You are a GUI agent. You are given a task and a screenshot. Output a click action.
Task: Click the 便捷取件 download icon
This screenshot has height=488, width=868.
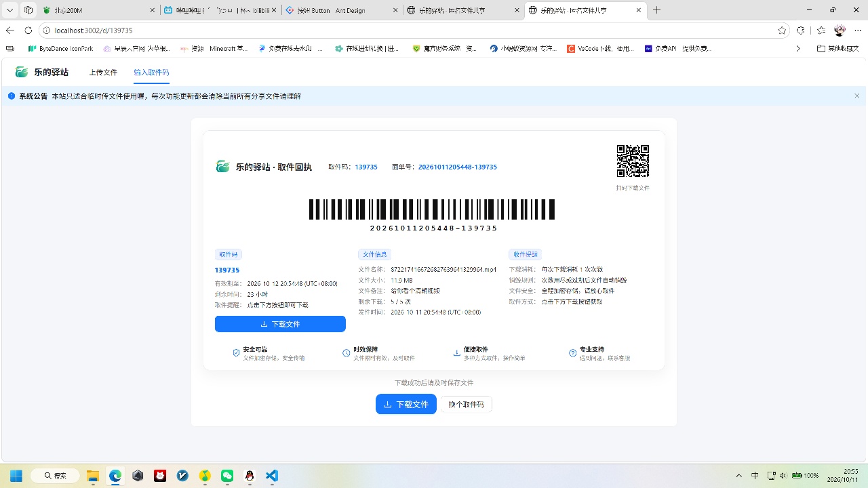coord(457,353)
